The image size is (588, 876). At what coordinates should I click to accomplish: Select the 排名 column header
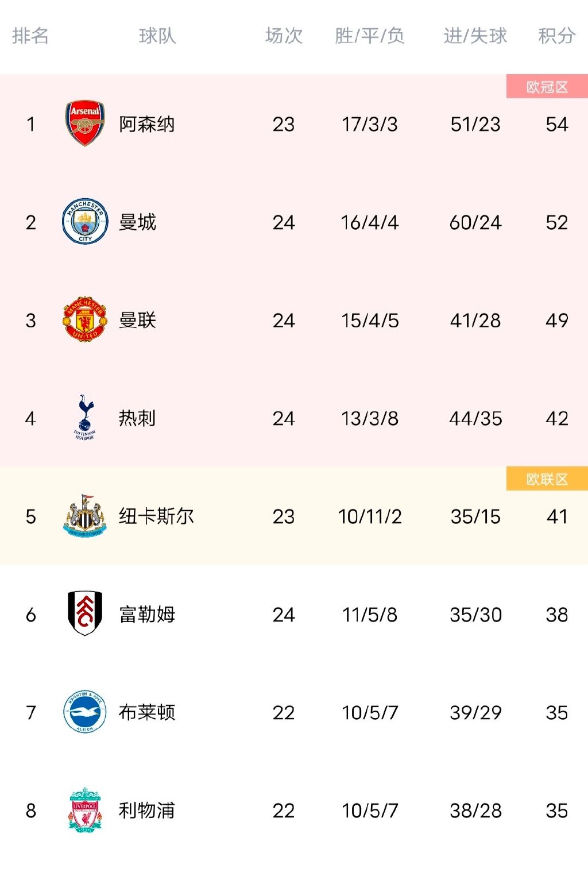click(30, 36)
